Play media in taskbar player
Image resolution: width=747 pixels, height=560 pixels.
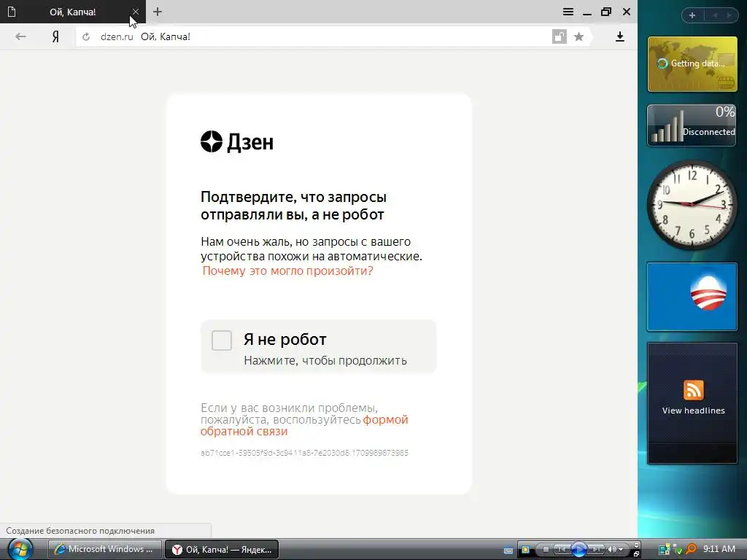click(x=578, y=550)
